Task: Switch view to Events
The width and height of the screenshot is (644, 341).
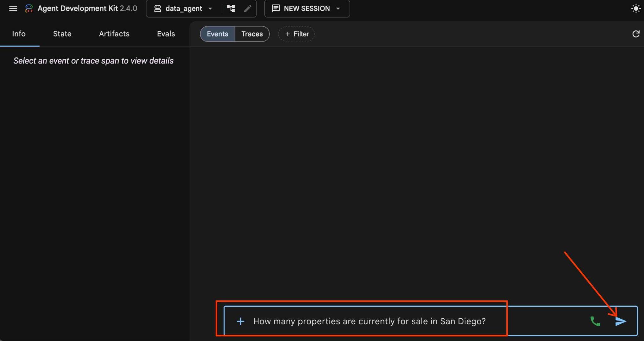Action: click(217, 34)
